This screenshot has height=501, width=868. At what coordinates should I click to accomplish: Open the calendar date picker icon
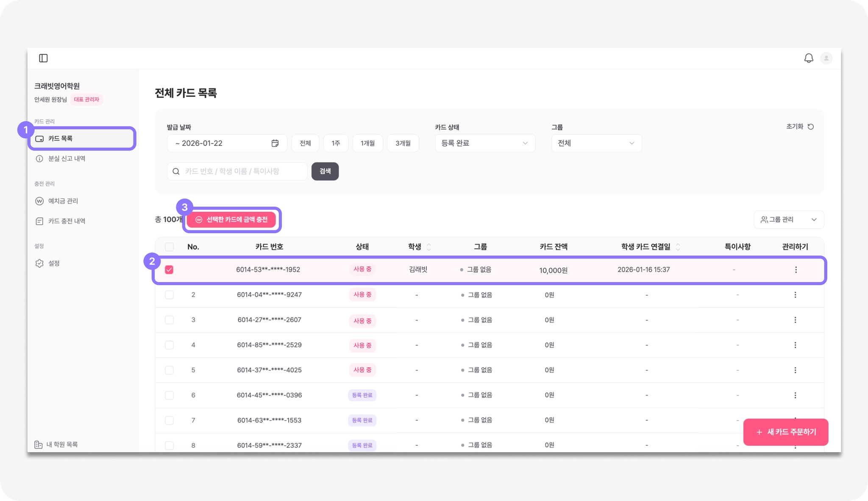pyautogui.click(x=275, y=143)
